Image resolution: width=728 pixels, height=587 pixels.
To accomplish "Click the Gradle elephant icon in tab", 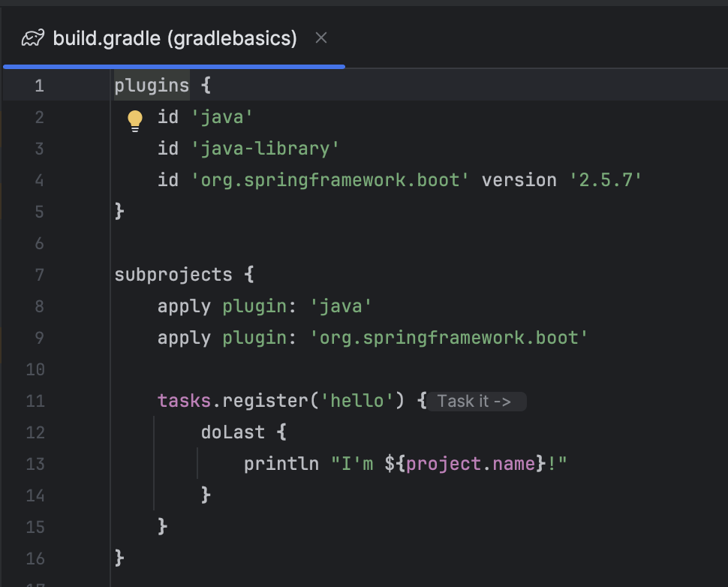I will click(33, 38).
